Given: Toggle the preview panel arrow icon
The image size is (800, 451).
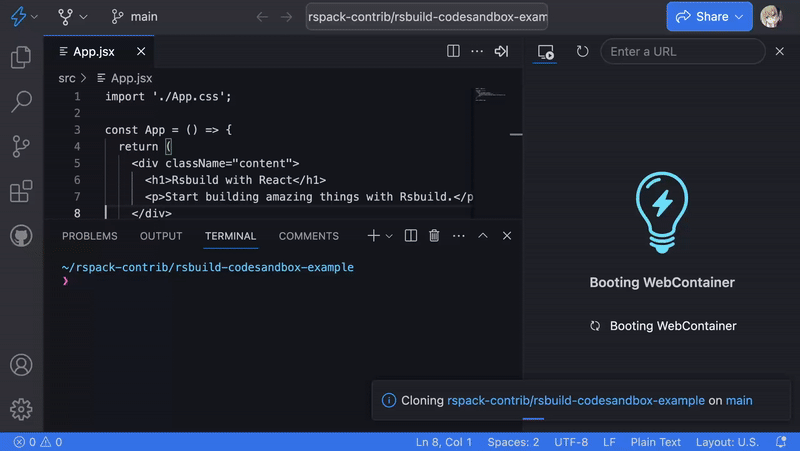Looking at the screenshot, I should click(x=501, y=51).
